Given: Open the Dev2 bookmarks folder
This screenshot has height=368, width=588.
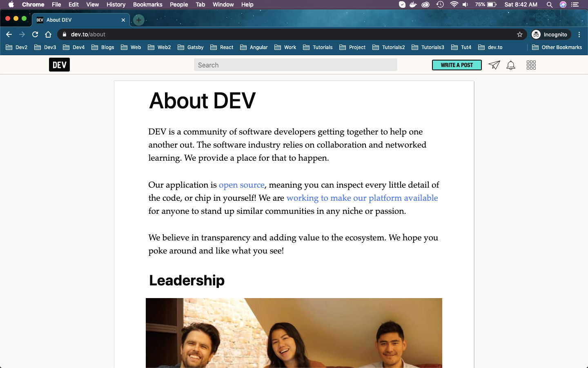Looking at the screenshot, I should coord(17,47).
